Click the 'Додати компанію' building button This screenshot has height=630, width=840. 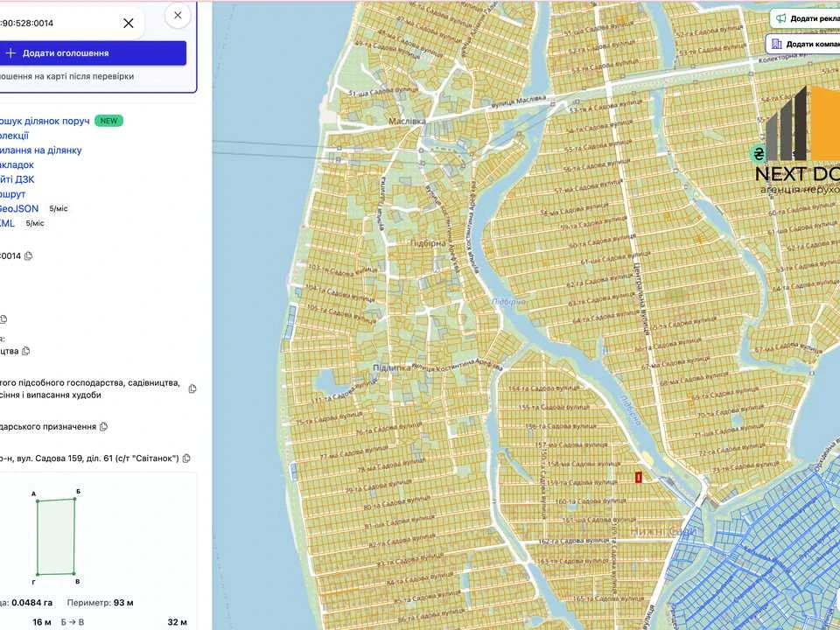[x=803, y=44]
